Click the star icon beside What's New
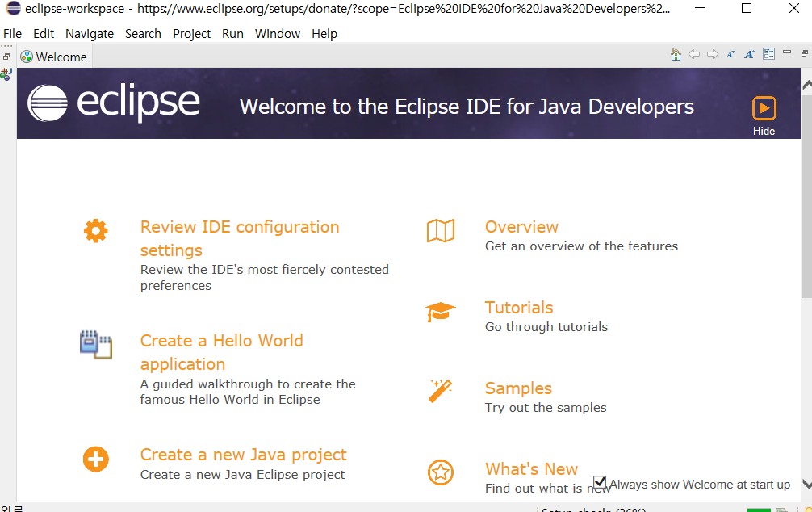This screenshot has height=512, width=812. point(441,472)
